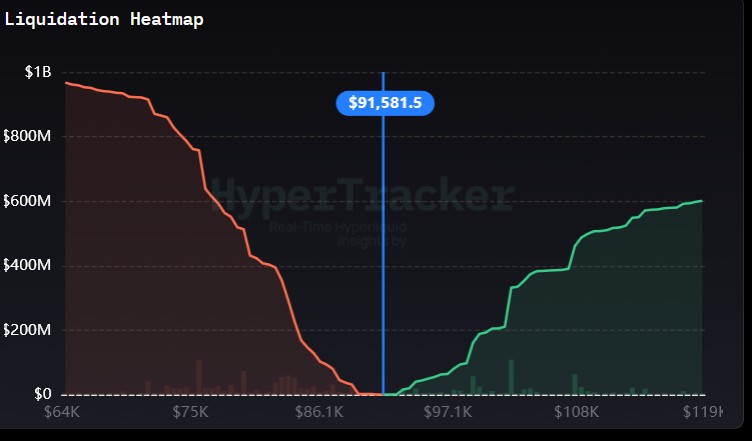Click the blue vertical current price line
The image size is (752, 441).
[383, 250]
